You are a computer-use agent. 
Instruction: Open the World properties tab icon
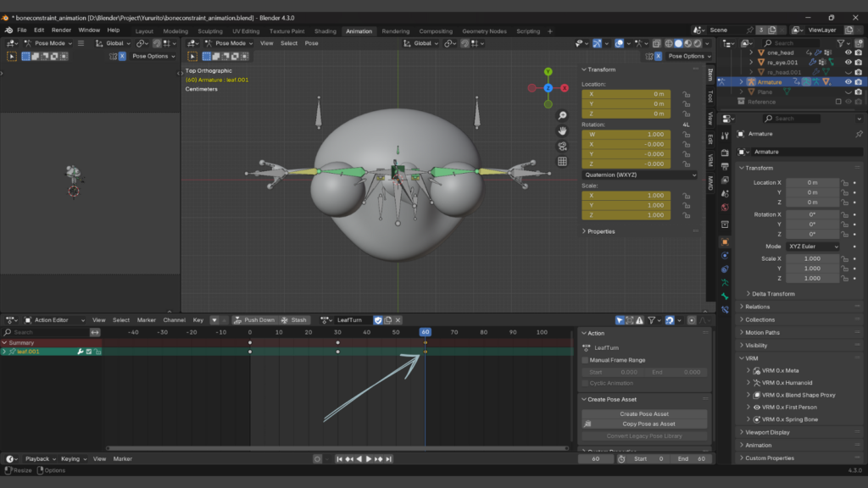click(x=725, y=208)
